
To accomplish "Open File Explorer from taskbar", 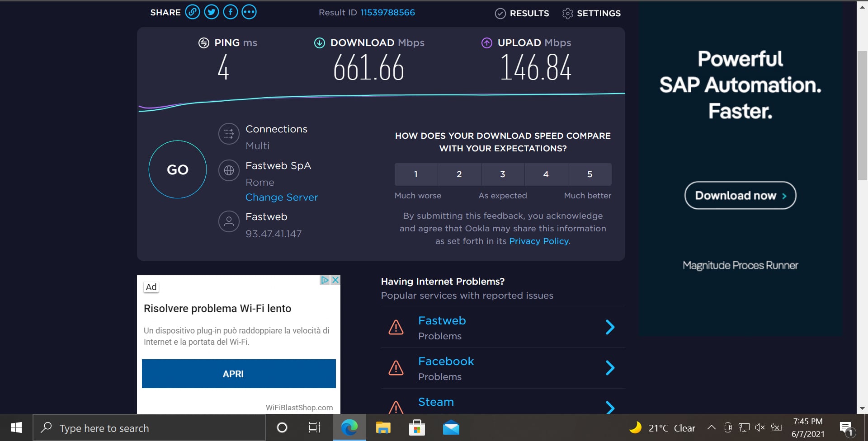I will point(383,427).
